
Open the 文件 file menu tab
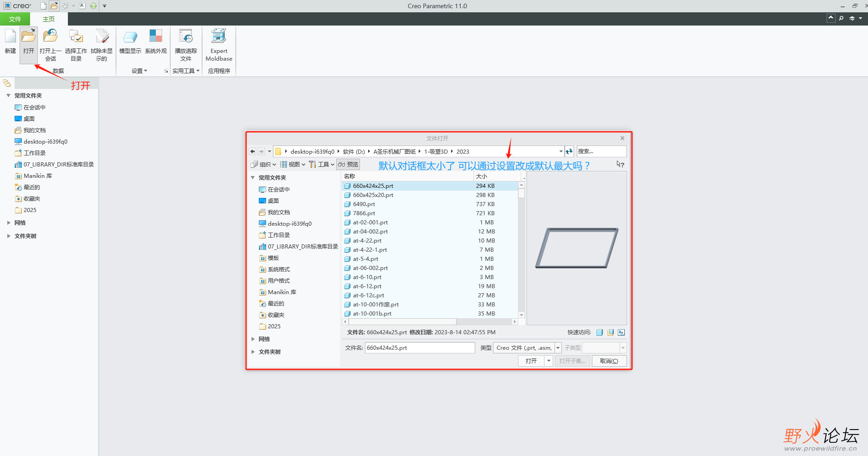(x=15, y=19)
